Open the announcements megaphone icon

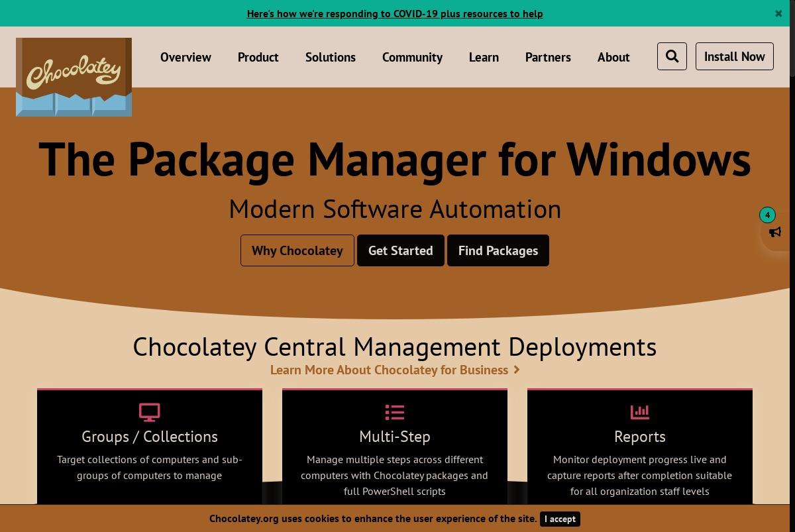point(775,232)
